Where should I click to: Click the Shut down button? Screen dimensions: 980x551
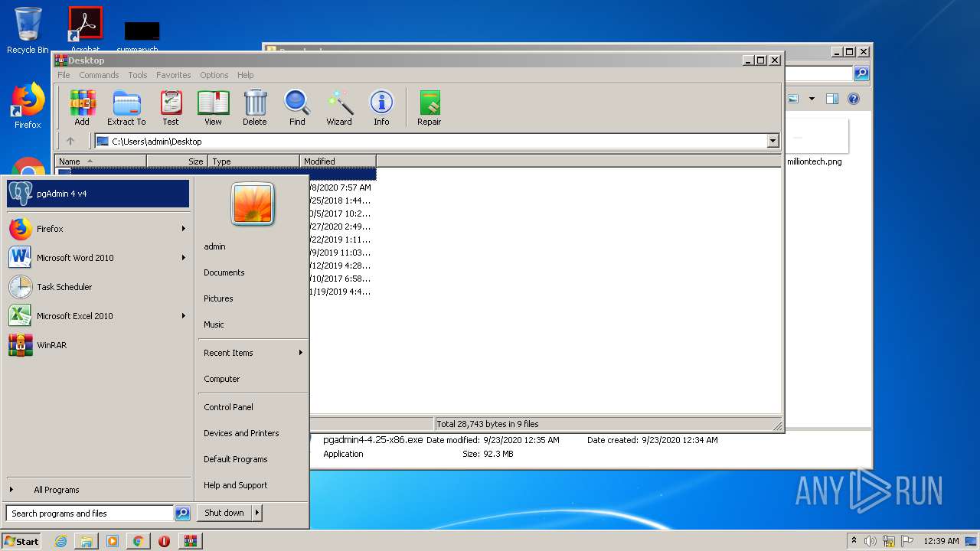click(x=224, y=513)
